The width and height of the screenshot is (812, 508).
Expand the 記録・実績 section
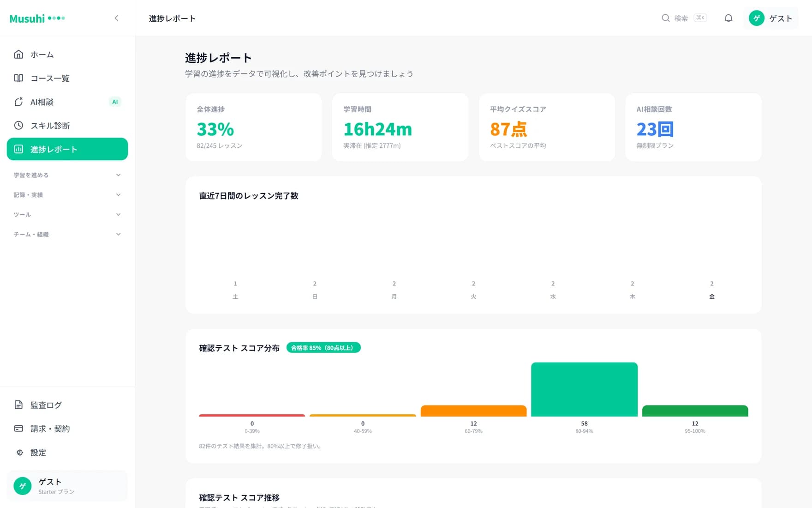(x=67, y=195)
